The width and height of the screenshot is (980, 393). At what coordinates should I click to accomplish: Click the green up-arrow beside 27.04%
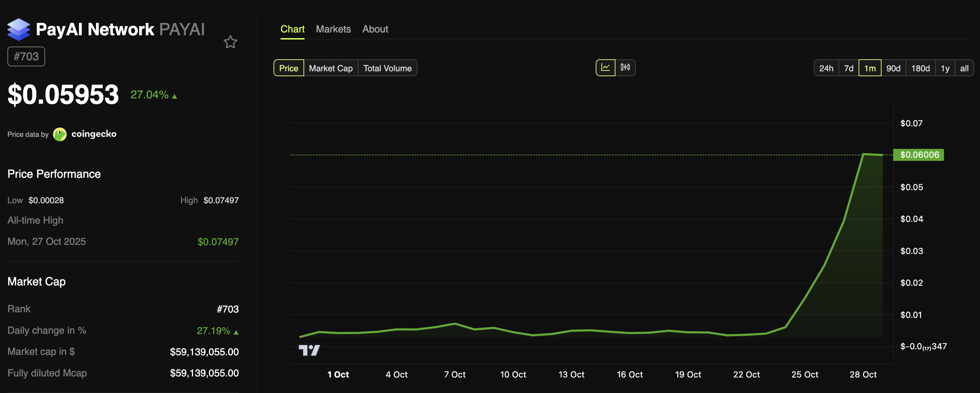(174, 96)
